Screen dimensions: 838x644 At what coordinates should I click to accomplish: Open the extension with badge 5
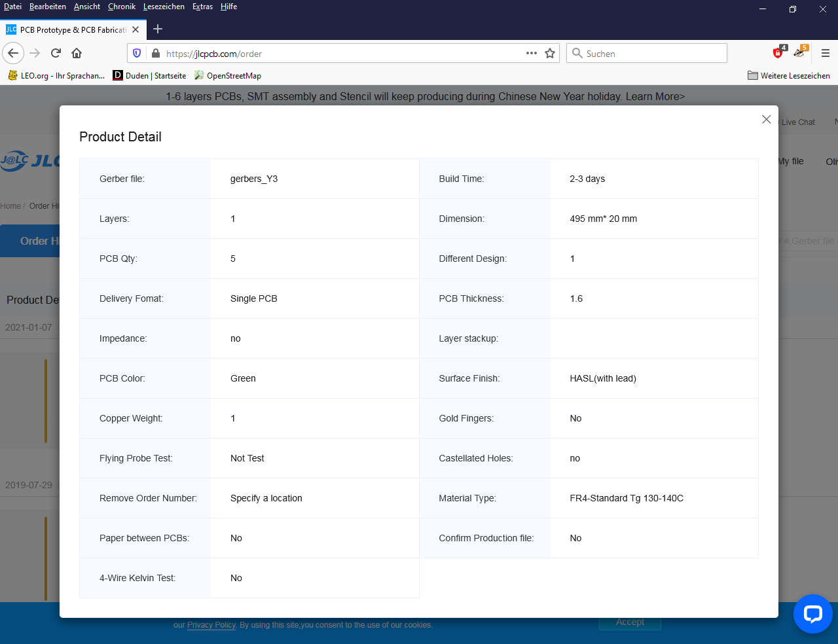[799, 52]
